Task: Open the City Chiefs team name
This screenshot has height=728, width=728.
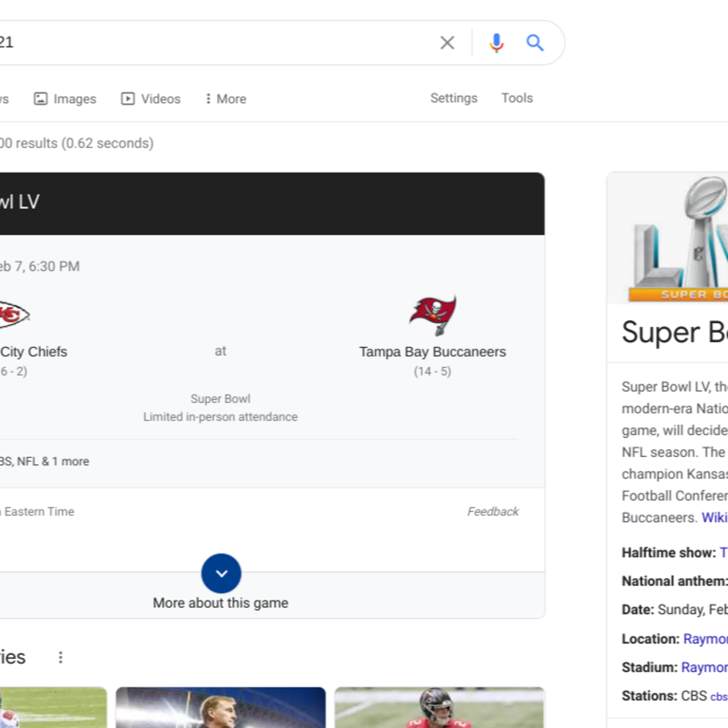Action: click(34, 352)
